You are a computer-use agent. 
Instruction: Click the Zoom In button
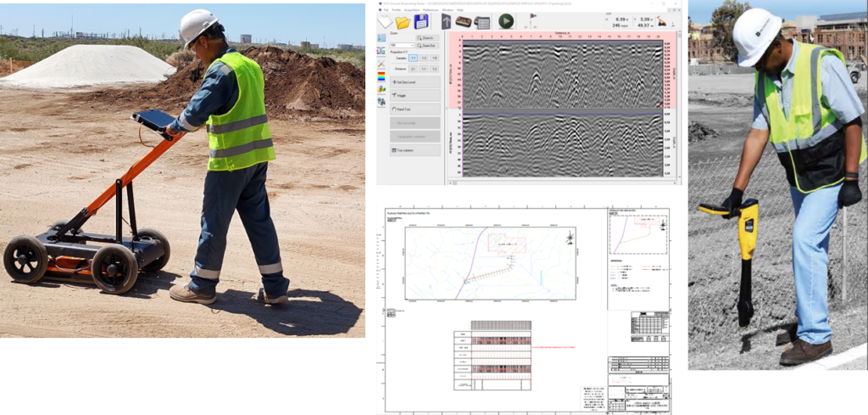pyautogui.click(x=426, y=39)
